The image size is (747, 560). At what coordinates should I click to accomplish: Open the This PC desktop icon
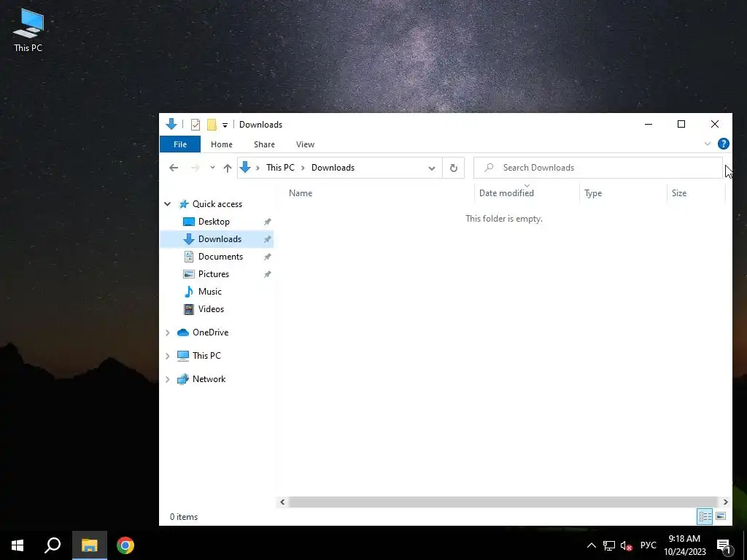(28, 29)
